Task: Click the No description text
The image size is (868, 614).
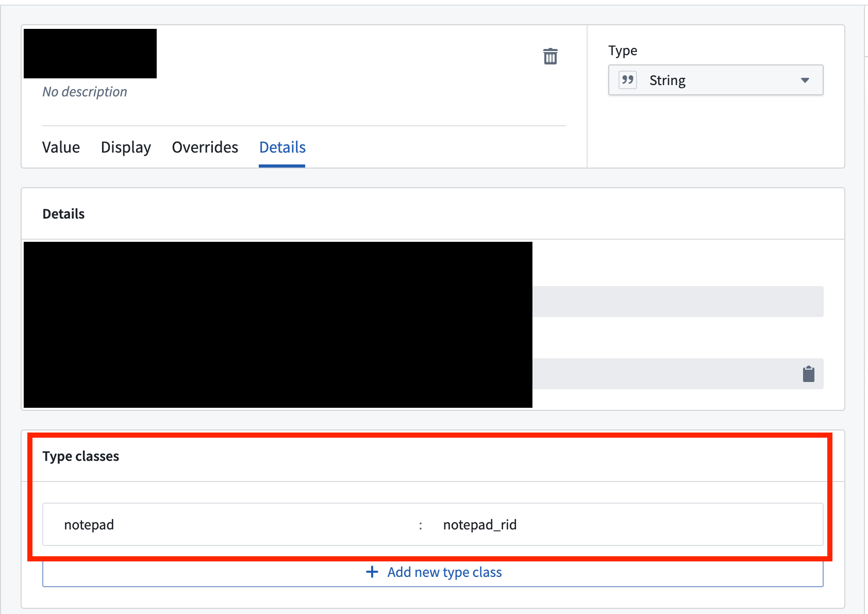Action: coord(85,92)
